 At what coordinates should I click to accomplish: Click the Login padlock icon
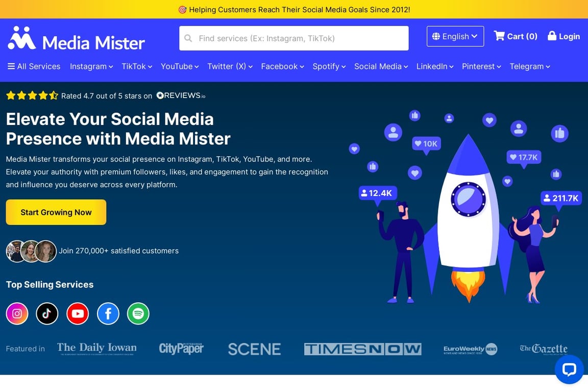tap(552, 36)
